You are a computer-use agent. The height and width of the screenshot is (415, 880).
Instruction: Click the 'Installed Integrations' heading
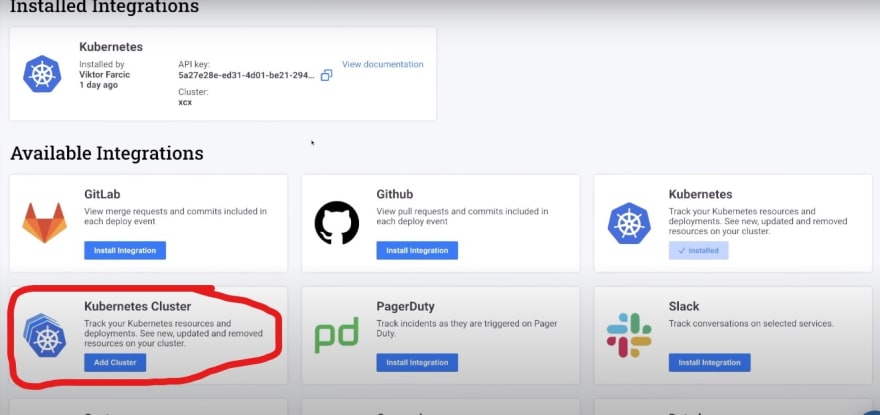tap(104, 7)
